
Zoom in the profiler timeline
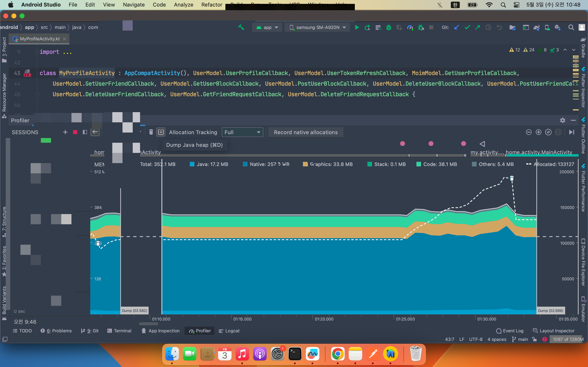point(538,132)
